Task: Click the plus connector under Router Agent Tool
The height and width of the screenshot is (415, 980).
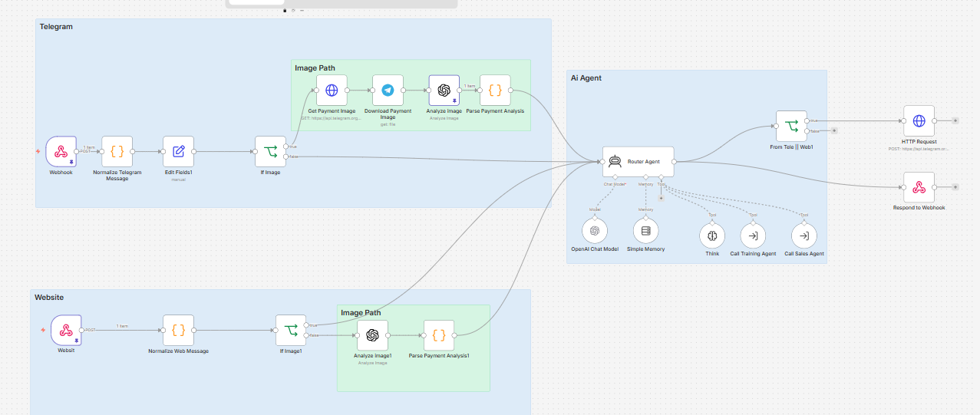Action: tap(662, 197)
